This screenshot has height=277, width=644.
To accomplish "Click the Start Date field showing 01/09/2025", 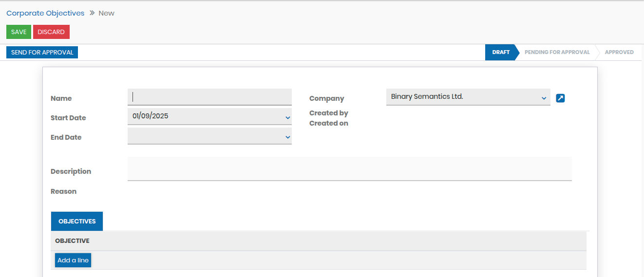I will [205, 116].
